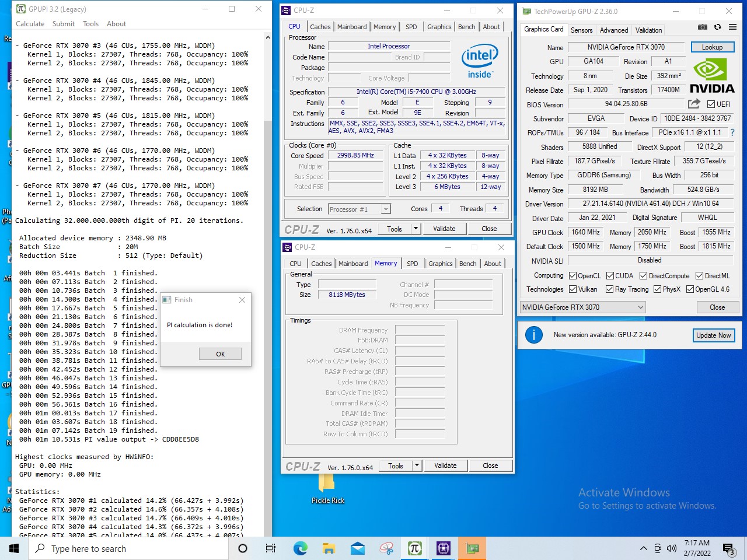Close the Finish dialog with X
747x560 pixels.
coord(242,300)
